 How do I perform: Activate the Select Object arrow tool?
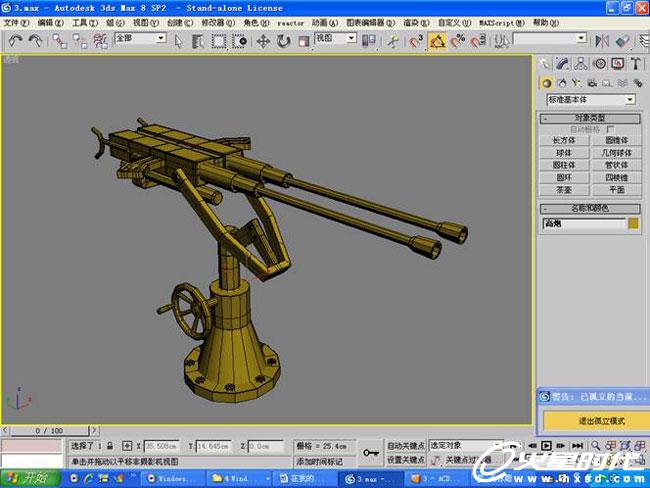click(x=178, y=41)
